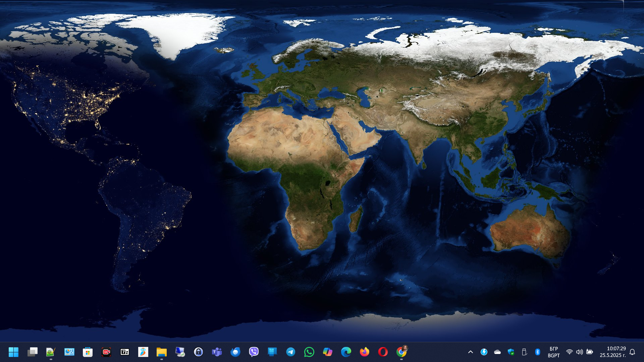Image resolution: width=644 pixels, height=362 pixels.
Task: Open the blue Phone Link app
Action: [x=272, y=352]
